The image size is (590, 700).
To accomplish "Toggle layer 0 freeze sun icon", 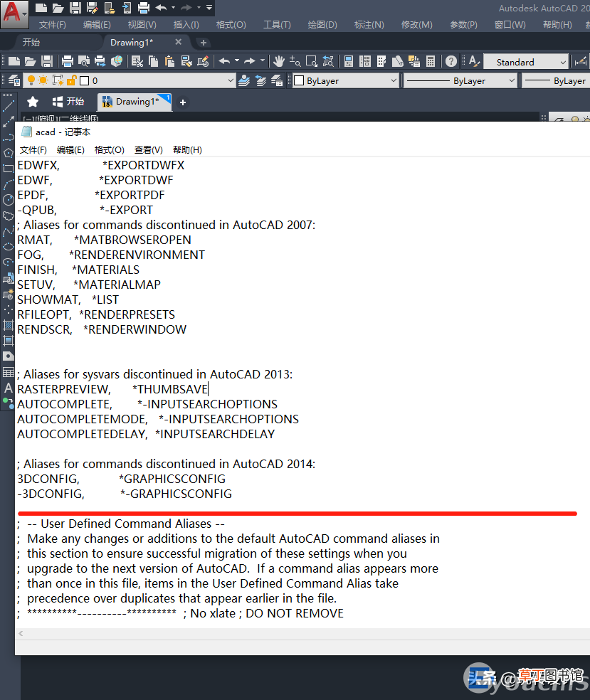I will [x=43, y=80].
